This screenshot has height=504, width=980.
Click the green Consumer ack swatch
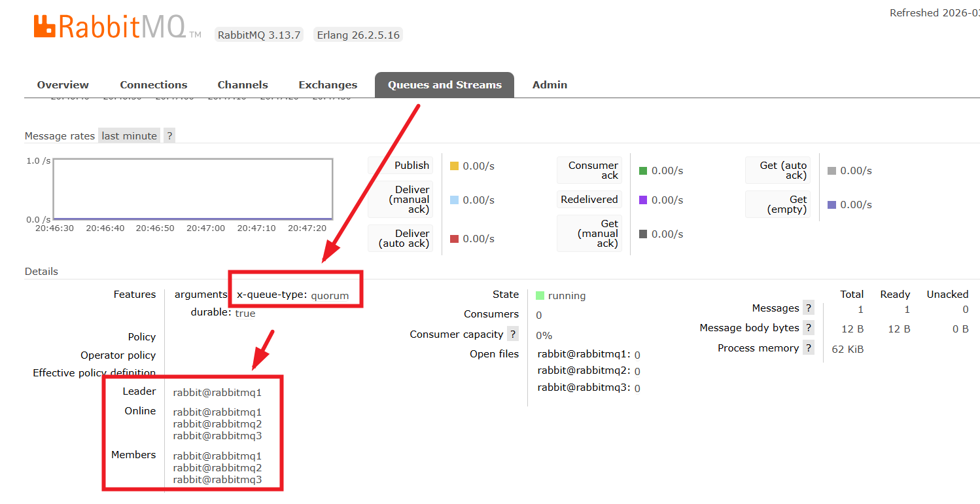[x=643, y=171]
